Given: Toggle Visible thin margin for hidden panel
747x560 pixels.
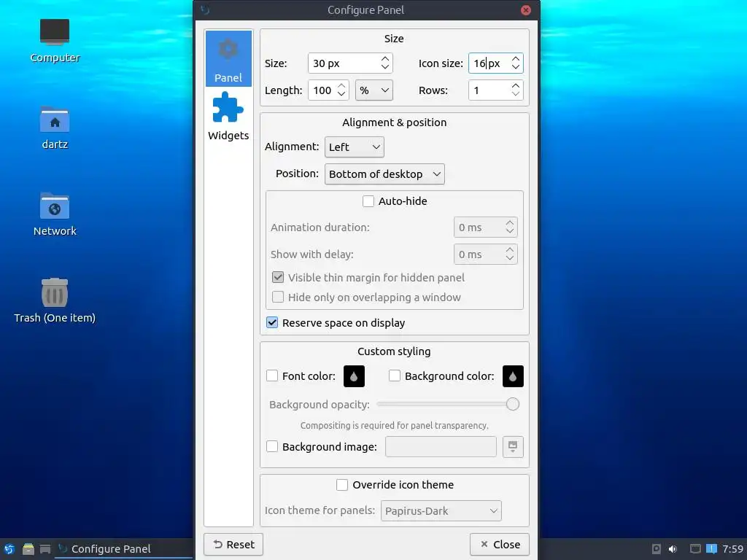Looking at the screenshot, I should (x=278, y=278).
